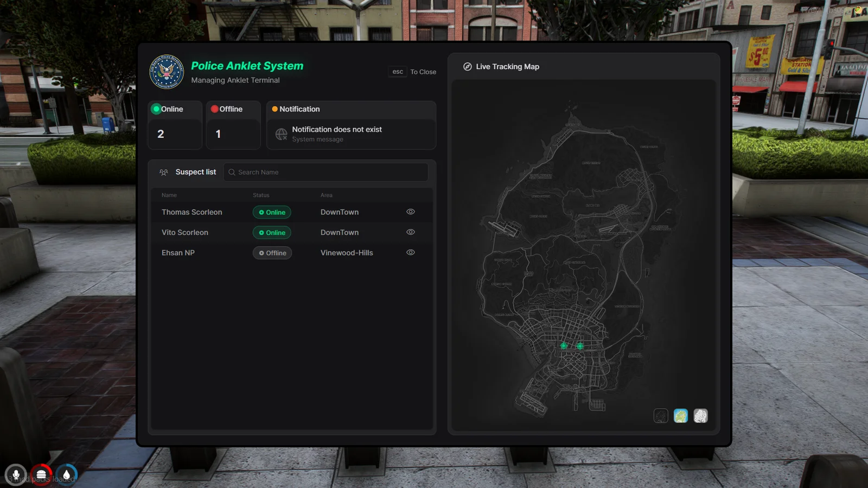Click the right green tracker dot on map
This screenshot has height=488, width=868.
tap(580, 346)
